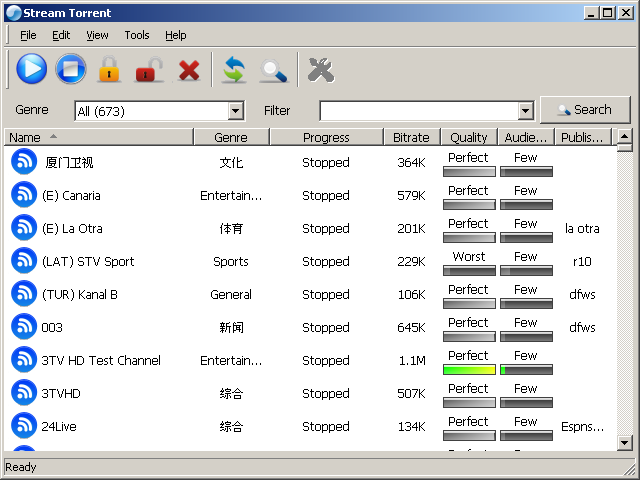The image size is (640, 480).
Task: Click the yellow closed padlock icon
Action: click(109, 69)
